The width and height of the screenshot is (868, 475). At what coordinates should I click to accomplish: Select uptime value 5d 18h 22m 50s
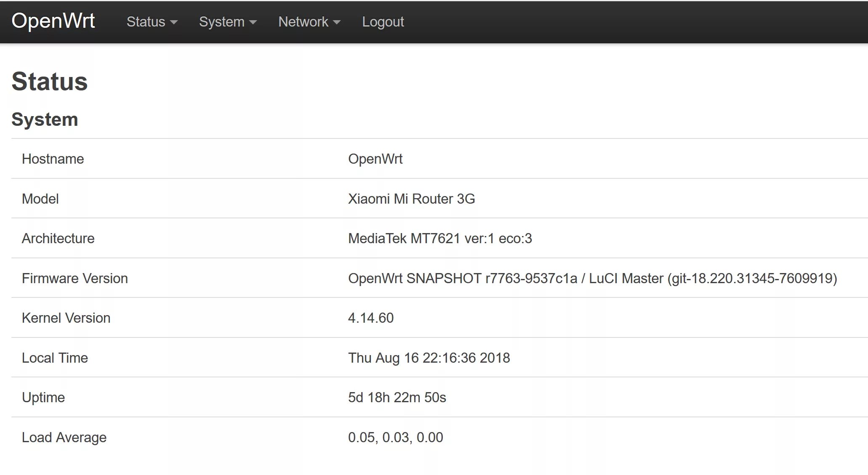click(x=397, y=398)
